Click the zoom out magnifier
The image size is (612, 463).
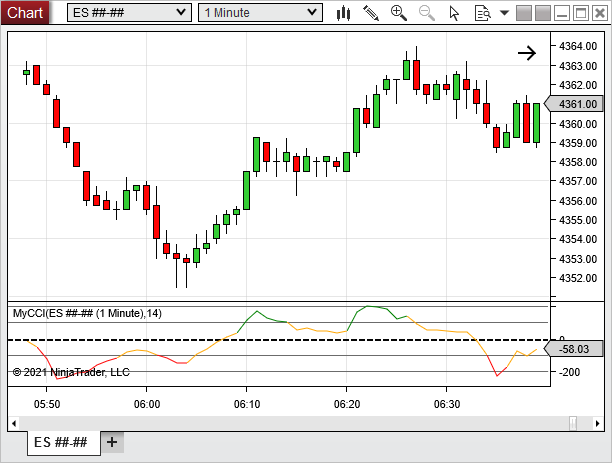[x=427, y=13]
